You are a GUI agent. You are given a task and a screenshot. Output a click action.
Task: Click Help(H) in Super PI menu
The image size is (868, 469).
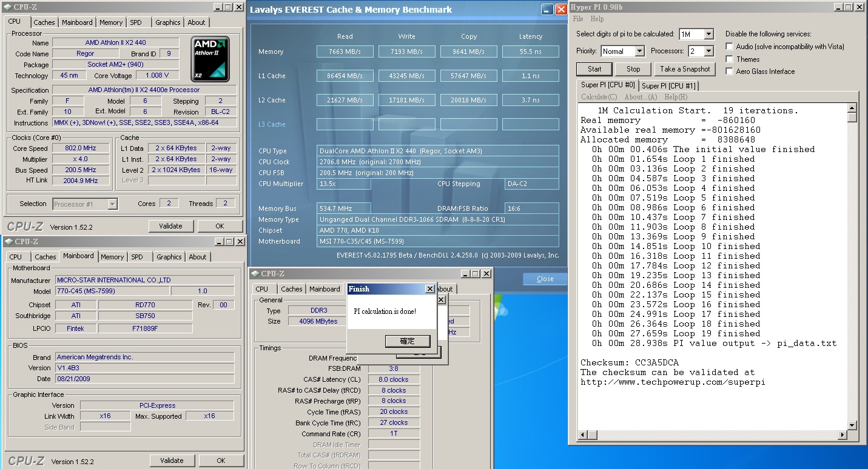click(x=676, y=97)
